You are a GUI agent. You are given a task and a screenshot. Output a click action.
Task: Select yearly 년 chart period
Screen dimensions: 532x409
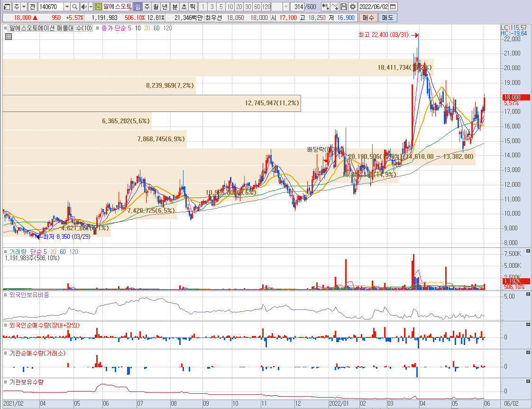[165, 7]
